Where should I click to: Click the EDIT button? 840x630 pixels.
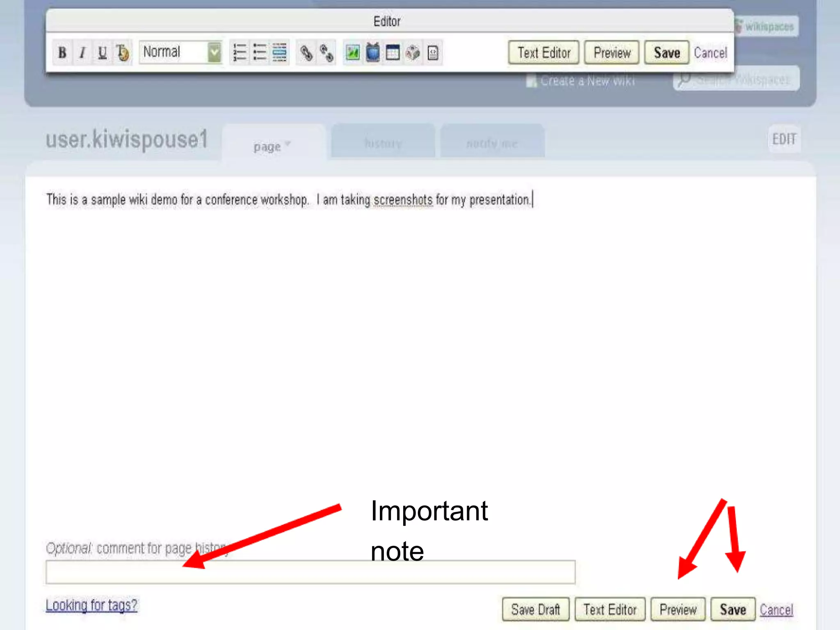(x=784, y=139)
